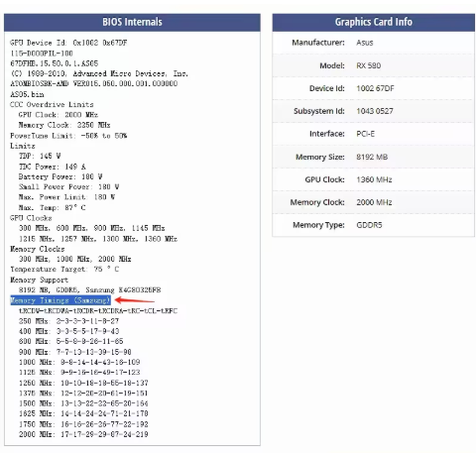The image size is (476, 453).
Task: Click the CCC Overdrive Limits heading
Action: pyautogui.click(x=52, y=104)
